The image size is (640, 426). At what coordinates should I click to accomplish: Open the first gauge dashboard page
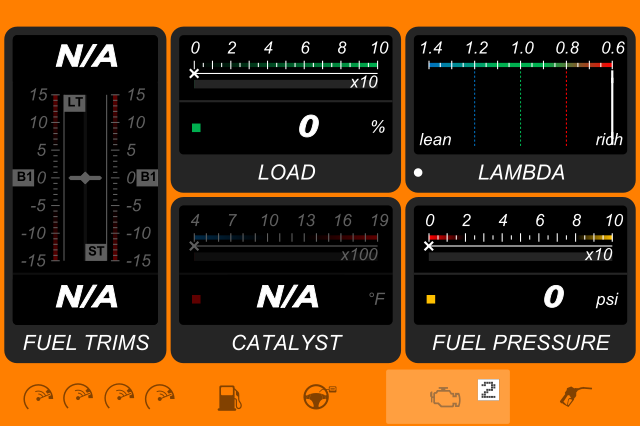click(x=38, y=396)
